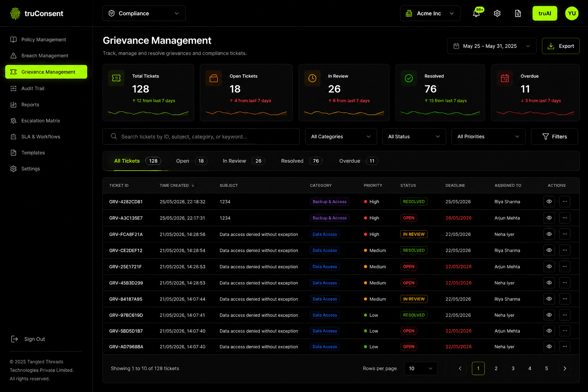
Task: Expand the Compliance module dropdown
Action: pos(144,13)
